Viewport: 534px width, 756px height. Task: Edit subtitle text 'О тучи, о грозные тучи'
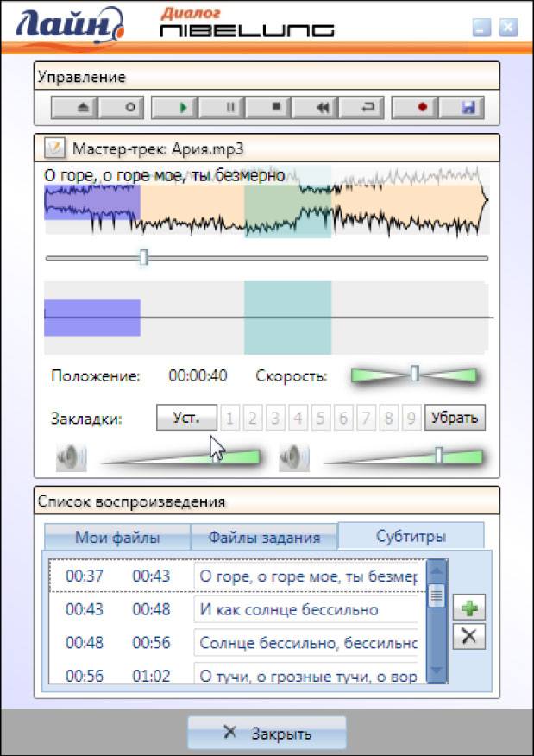306,674
